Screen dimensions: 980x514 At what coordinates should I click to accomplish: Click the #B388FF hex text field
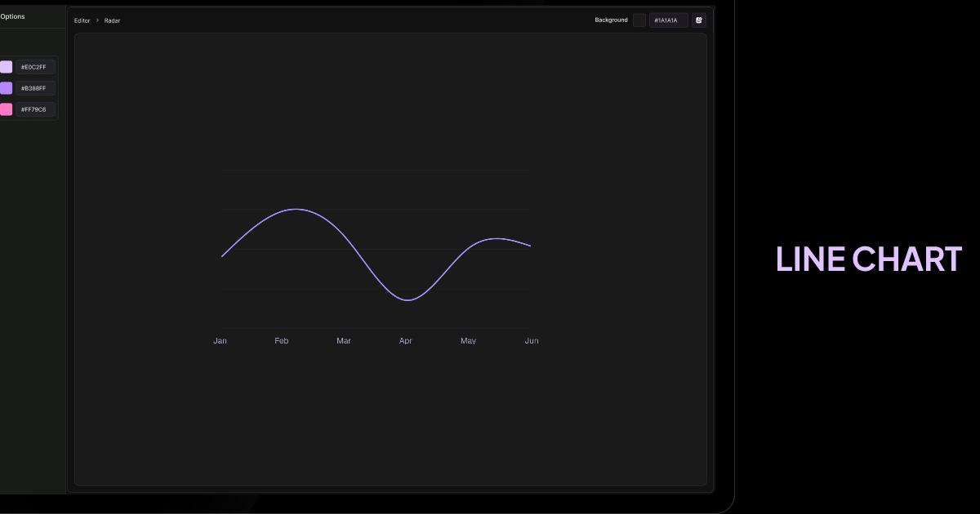click(x=36, y=88)
